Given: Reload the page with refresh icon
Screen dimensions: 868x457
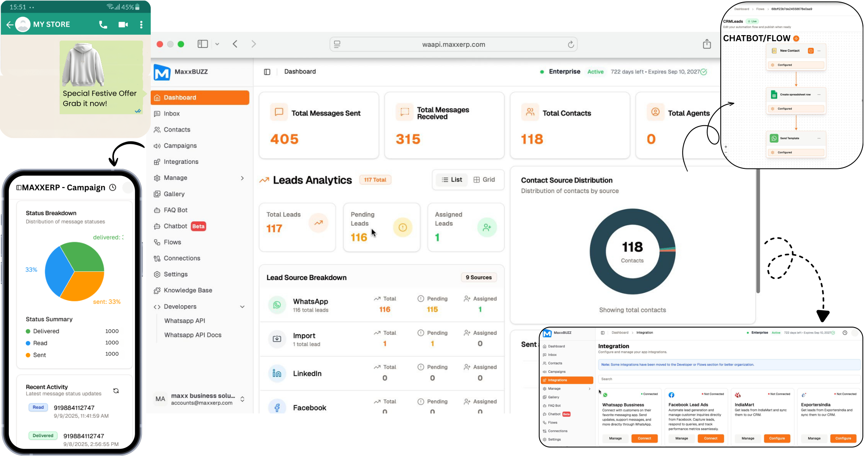Looking at the screenshot, I should [570, 44].
